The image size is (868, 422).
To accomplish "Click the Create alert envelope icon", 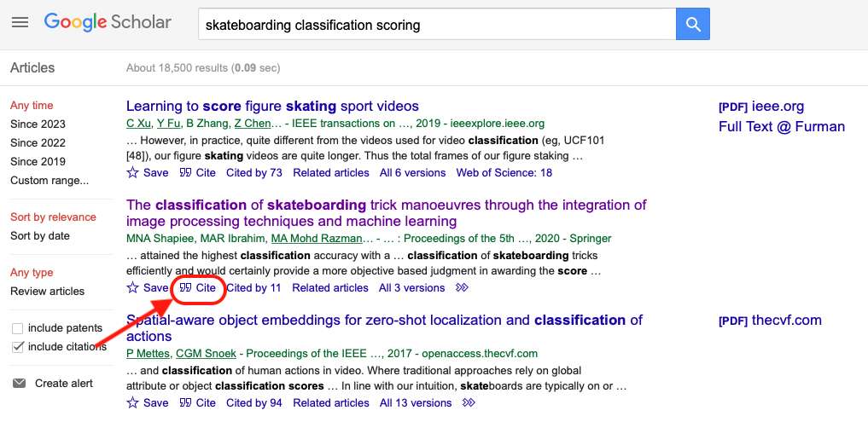I will point(19,384).
